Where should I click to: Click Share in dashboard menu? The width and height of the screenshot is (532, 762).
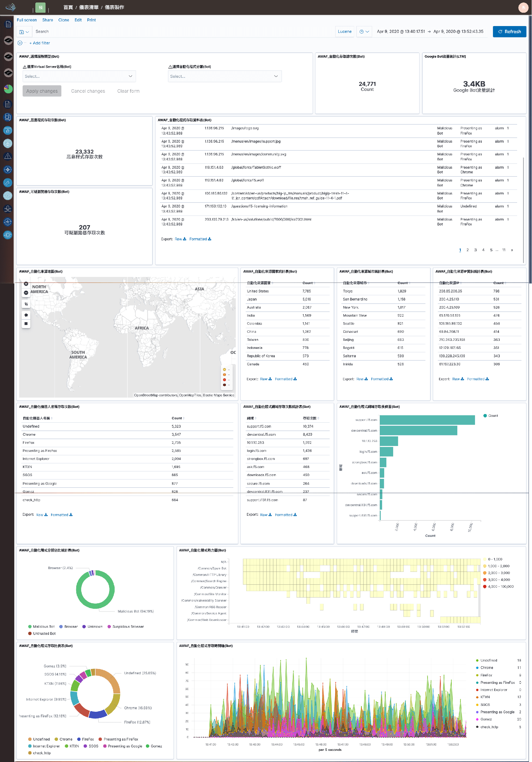47,20
